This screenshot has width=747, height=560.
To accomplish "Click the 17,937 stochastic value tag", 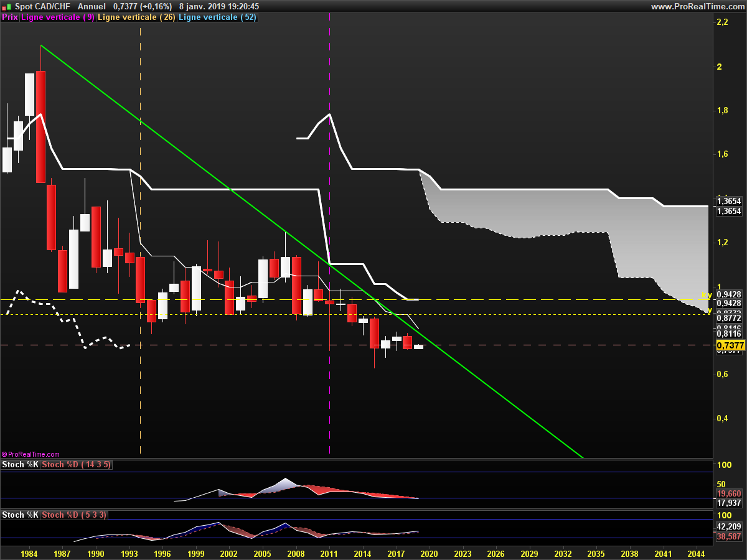I will click(729, 503).
